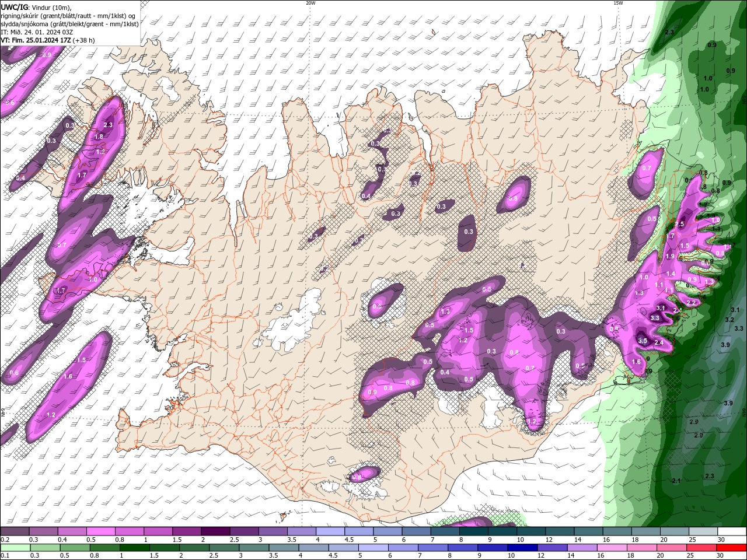Click the 'VT: Fim. 25.01.2024 17Z (+38 h)' line
The image size is (747, 560).
point(47,40)
